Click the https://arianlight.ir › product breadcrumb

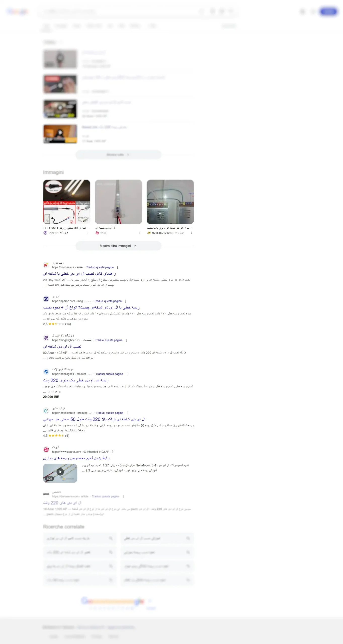72,374
